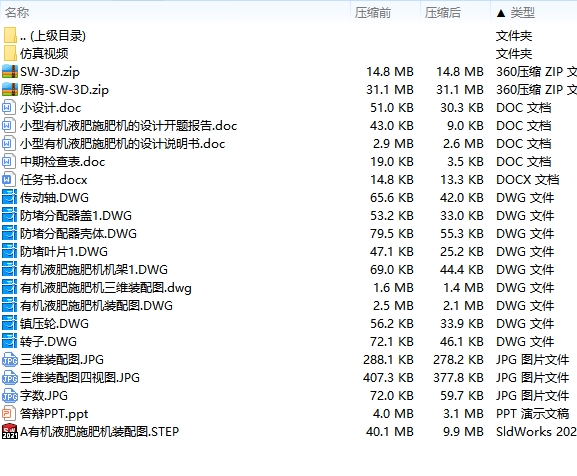Screen dimensions: 577x476
Task: Click the 三维装配图四视图.JPG image icon
Action: point(10,378)
